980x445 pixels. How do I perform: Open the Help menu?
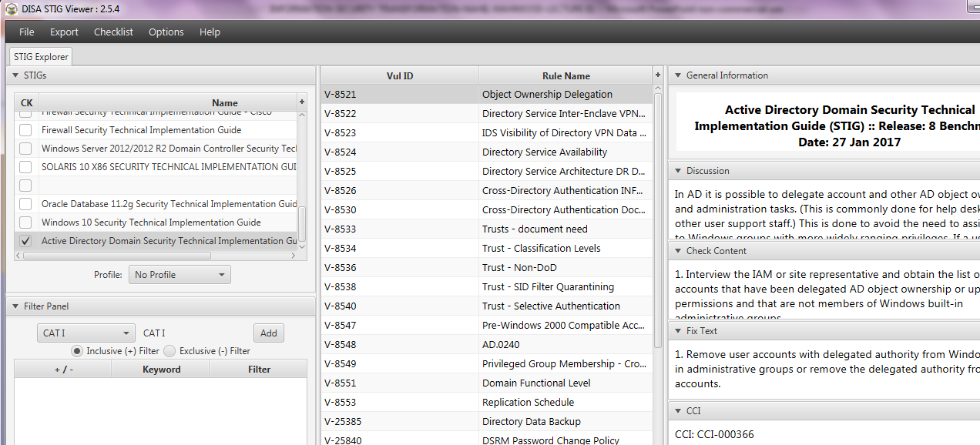click(210, 32)
